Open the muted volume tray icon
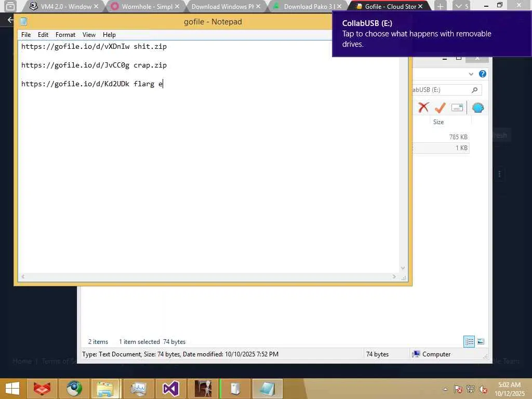The image size is (532, 399). pyautogui.click(x=483, y=389)
